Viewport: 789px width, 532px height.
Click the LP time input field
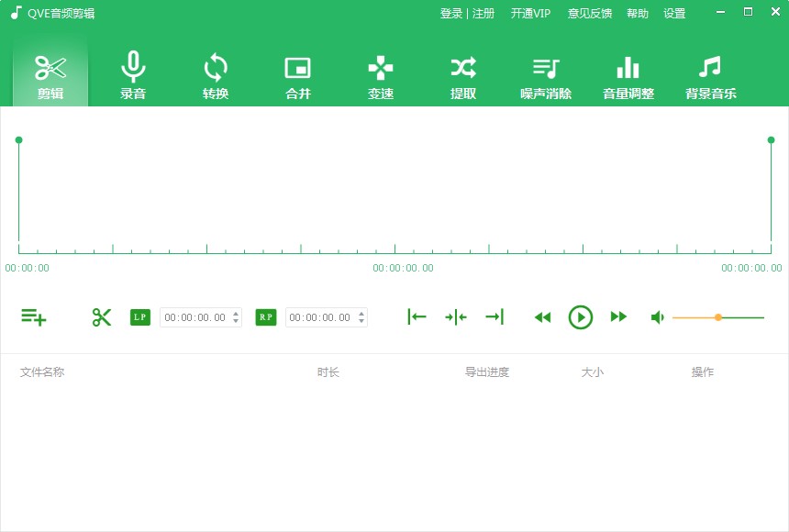click(x=194, y=317)
